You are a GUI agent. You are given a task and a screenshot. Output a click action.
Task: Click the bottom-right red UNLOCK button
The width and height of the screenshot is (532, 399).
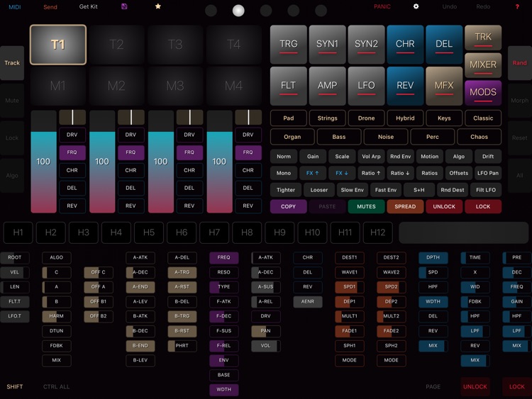(475, 387)
